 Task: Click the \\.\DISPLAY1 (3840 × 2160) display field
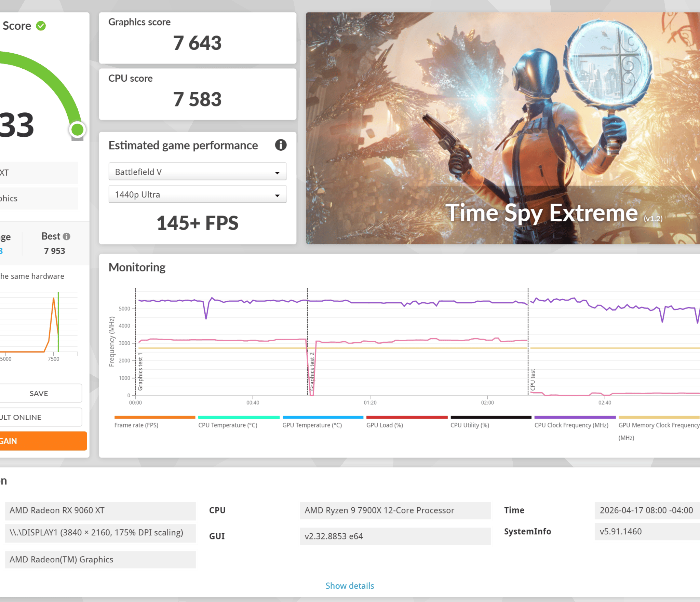coord(100,533)
